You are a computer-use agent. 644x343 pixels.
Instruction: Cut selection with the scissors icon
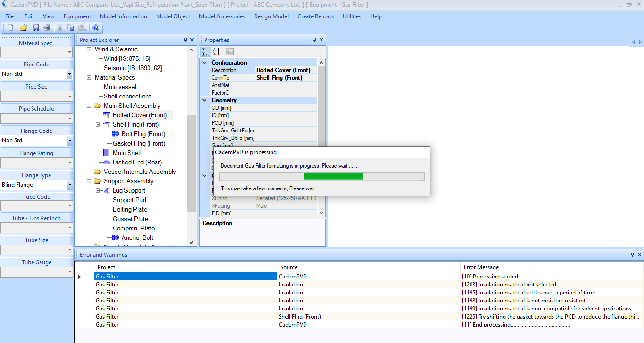pos(60,28)
